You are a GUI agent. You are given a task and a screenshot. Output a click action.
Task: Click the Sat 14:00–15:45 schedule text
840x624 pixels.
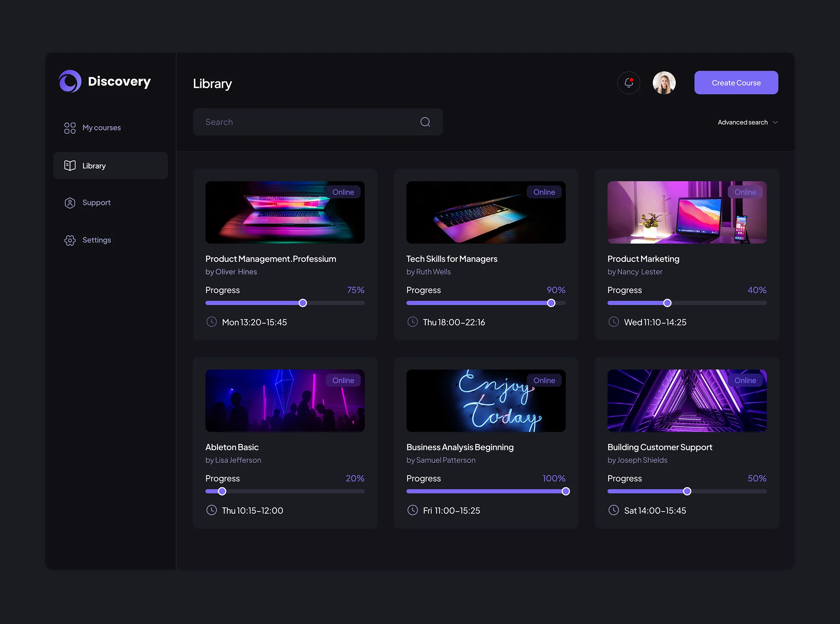655,511
